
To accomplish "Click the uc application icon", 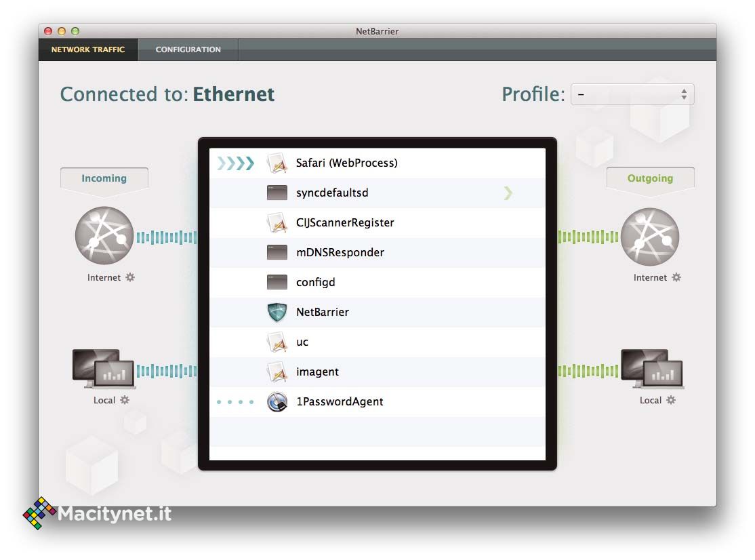I will 277,342.
